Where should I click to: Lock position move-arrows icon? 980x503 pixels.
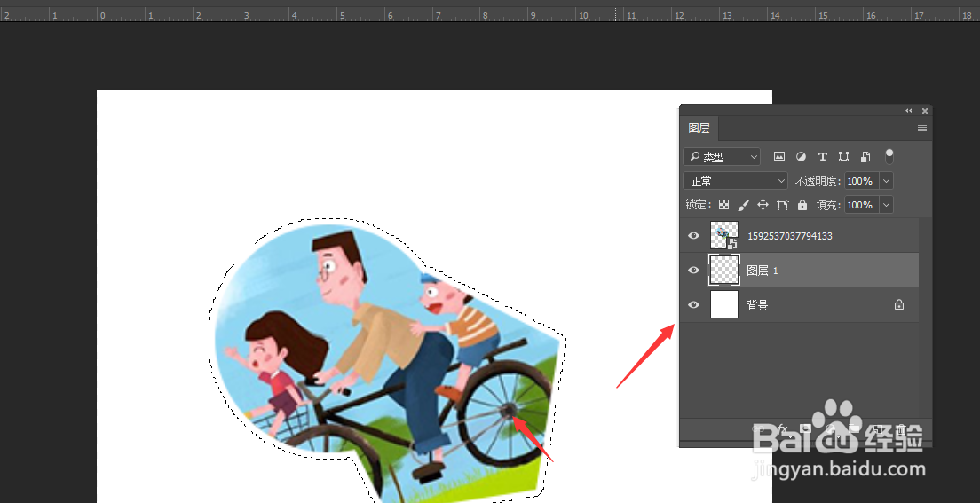pos(763,205)
